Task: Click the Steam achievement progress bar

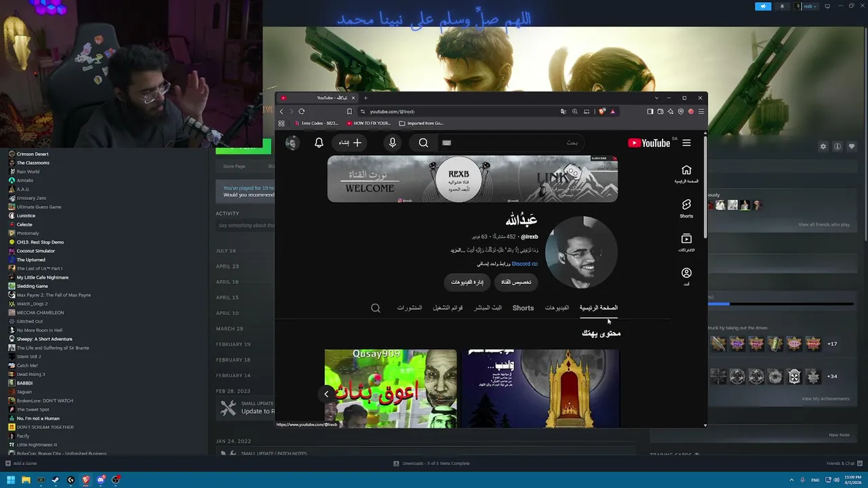Action: pyautogui.click(x=781, y=304)
